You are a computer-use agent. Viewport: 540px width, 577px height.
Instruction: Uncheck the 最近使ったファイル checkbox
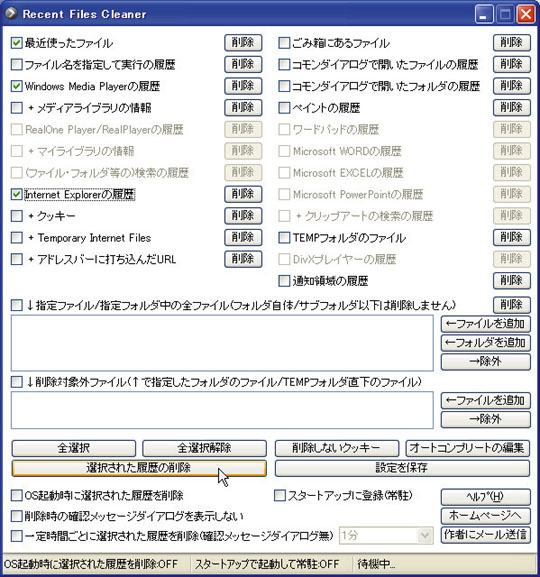coord(17,43)
